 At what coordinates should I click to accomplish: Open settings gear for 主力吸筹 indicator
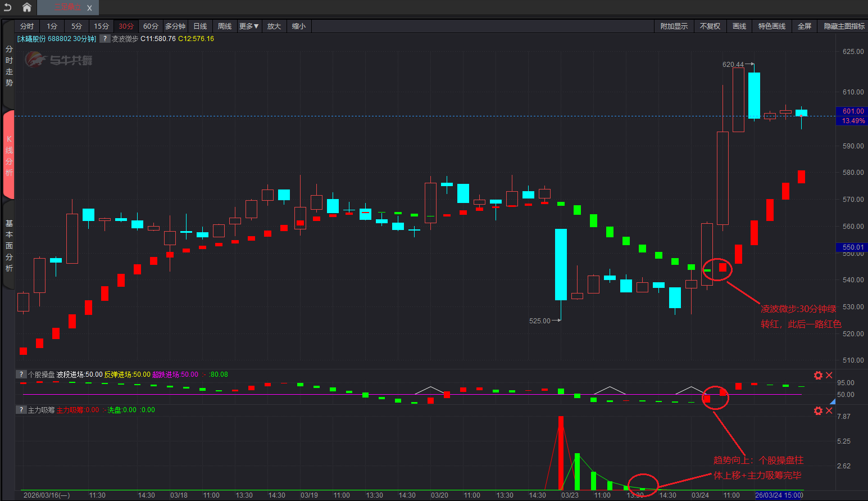tap(818, 410)
